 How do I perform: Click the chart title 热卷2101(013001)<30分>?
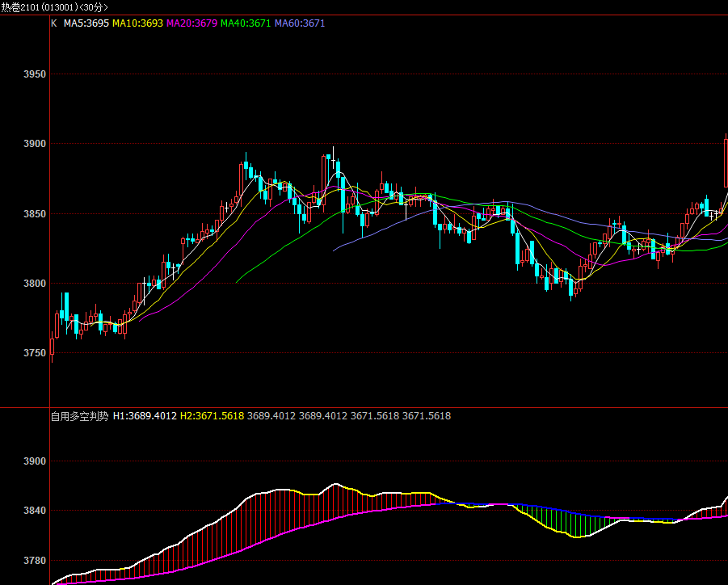pyautogui.click(x=54, y=7)
